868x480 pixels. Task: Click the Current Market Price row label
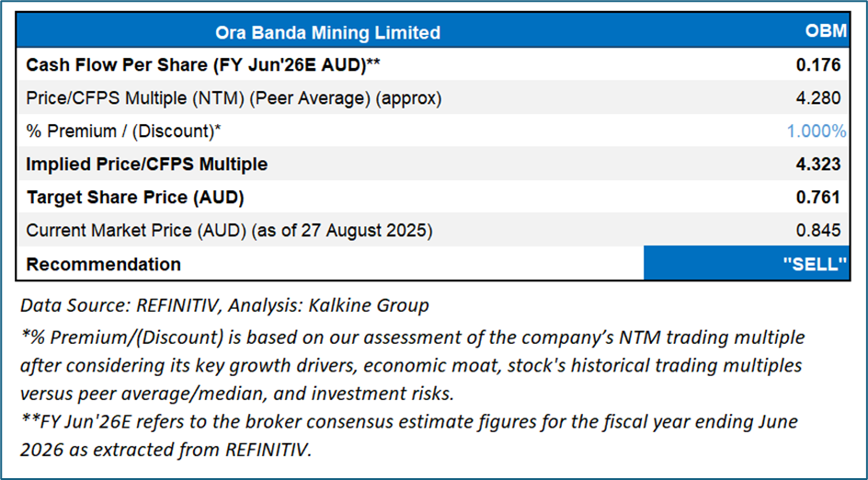coord(228,231)
